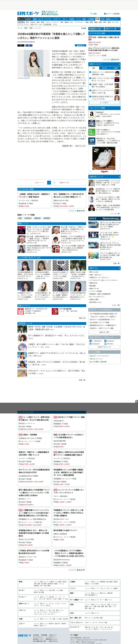
Task: Open the 坂道 sub-navigation link
Action: pyautogui.click(x=38, y=22)
